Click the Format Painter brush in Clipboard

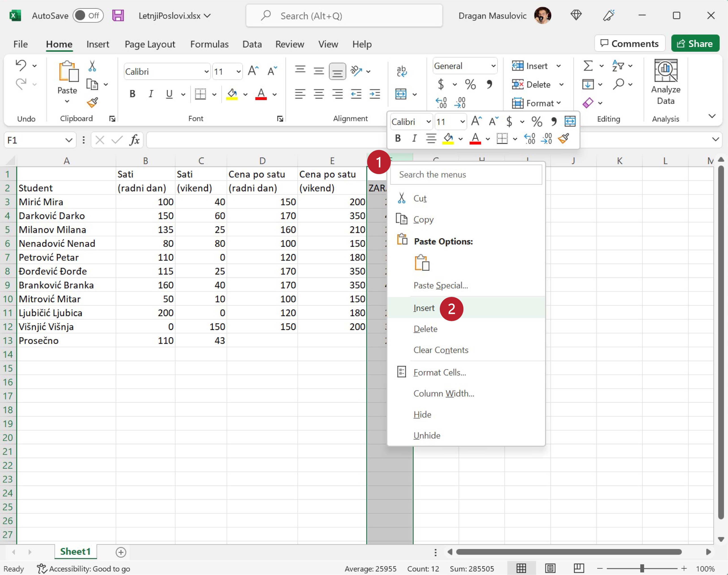(x=92, y=102)
